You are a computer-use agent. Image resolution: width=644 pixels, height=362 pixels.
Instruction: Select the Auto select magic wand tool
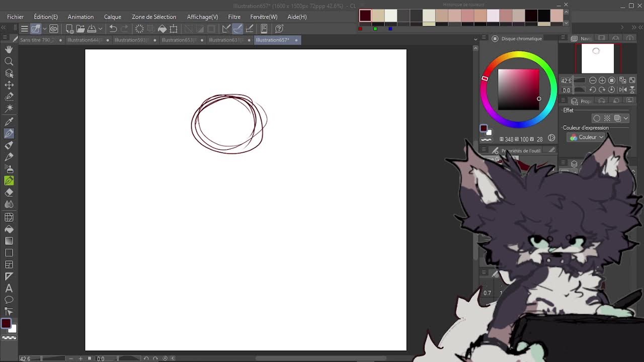(9, 108)
